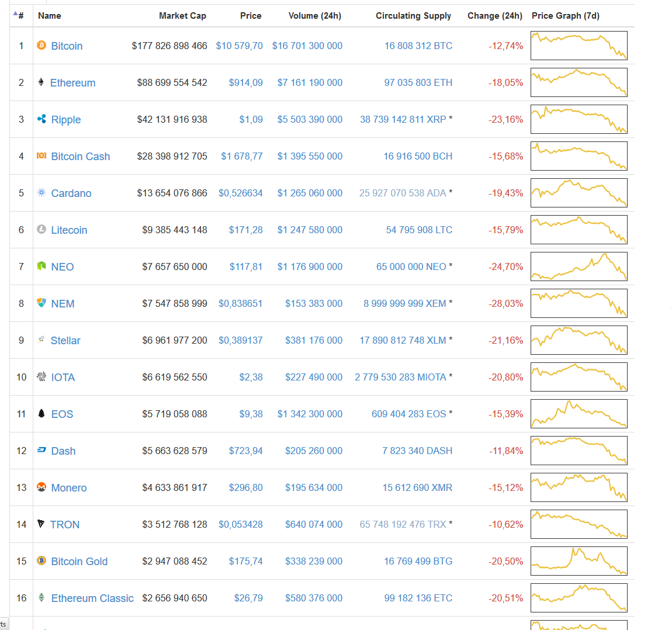Click the Ethereum diamond logo icon
Viewport: 672px width, 630px height.
[x=41, y=82]
